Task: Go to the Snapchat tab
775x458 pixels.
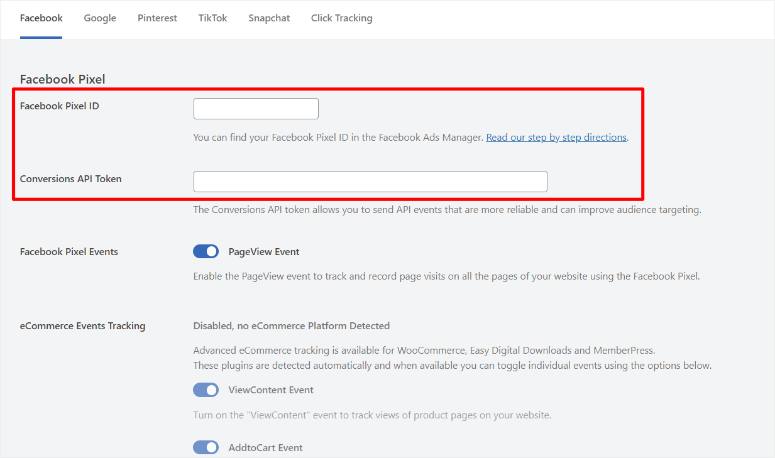Action: [x=269, y=18]
